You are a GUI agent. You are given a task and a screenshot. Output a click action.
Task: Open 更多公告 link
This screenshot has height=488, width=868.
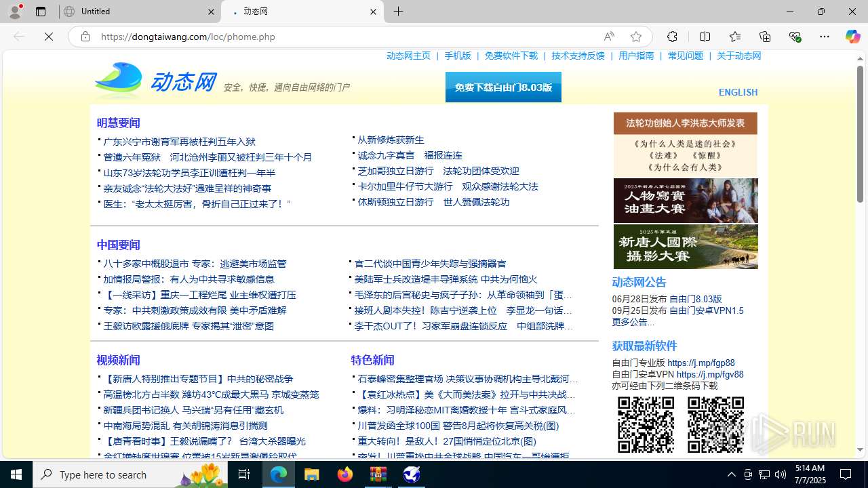click(x=633, y=322)
